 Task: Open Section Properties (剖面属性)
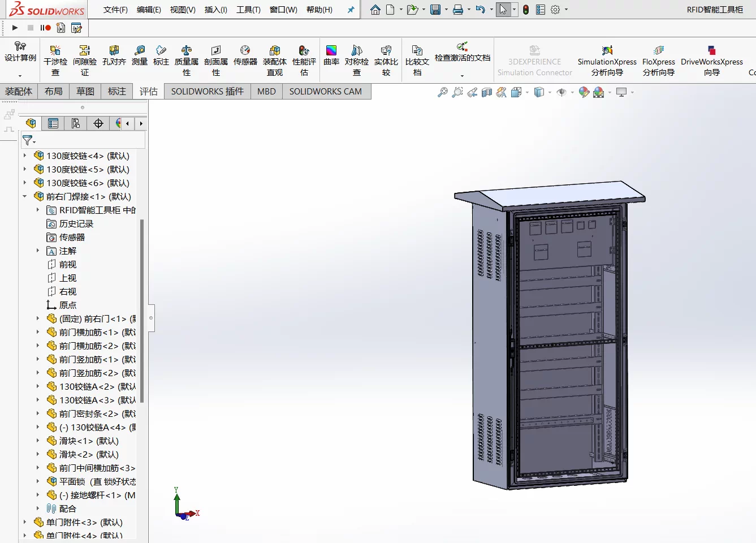point(215,61)
